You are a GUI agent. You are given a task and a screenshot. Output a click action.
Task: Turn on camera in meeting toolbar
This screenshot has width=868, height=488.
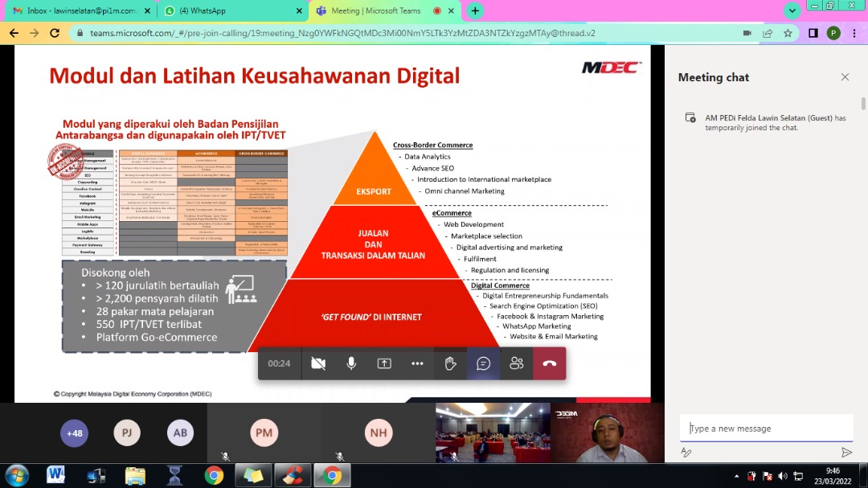click(x=318, y=363)
